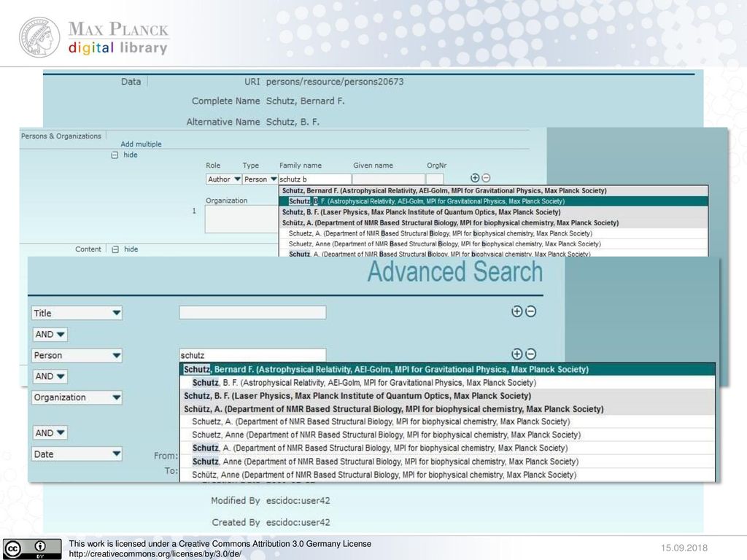Open the Person criterion dropdown in Advanced Search
747x560 pixels.
[77, 355]
